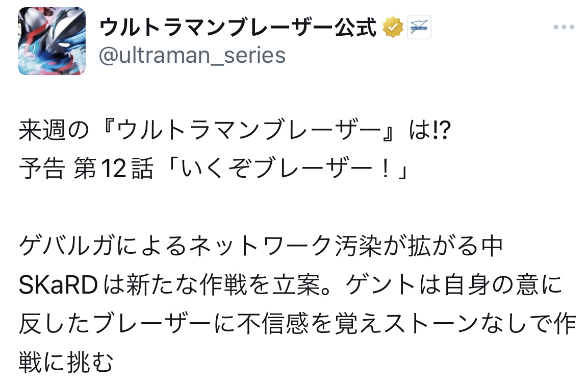The width and height of the screenshot is (588, 384).
Task: Click the line starting with 来週の
Action: [235, 133]
